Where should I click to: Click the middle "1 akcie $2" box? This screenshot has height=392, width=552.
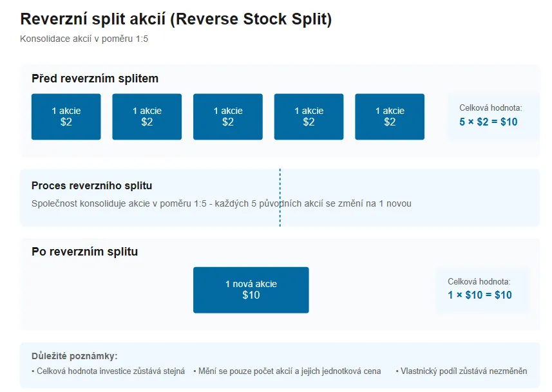point(228,117)
